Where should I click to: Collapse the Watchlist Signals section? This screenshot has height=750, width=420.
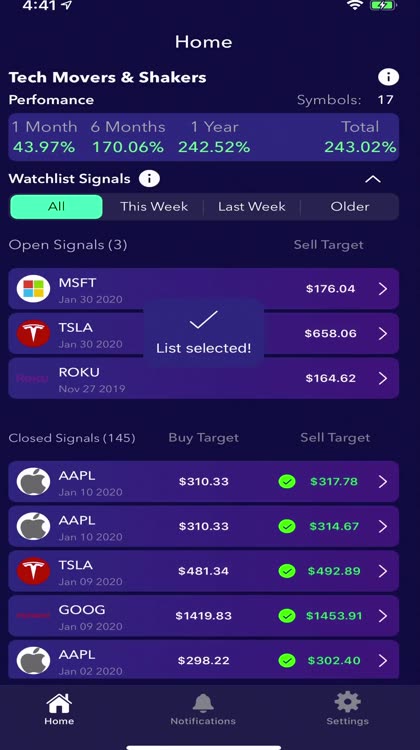point(373,179)
